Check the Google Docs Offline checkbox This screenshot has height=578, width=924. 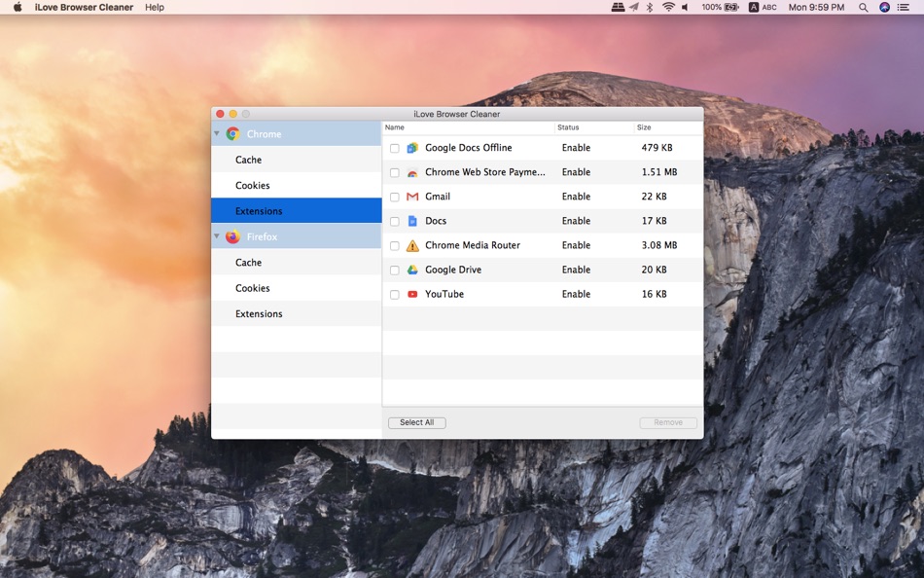[x=395, y=149]
